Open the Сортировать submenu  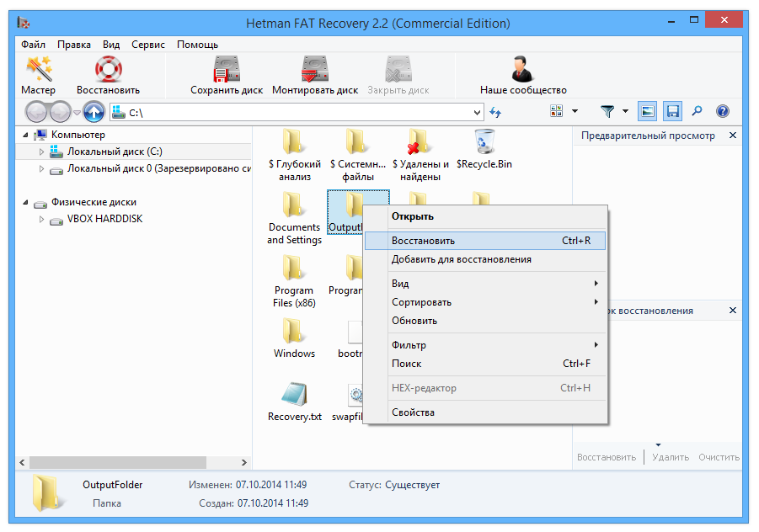(484, 302)
